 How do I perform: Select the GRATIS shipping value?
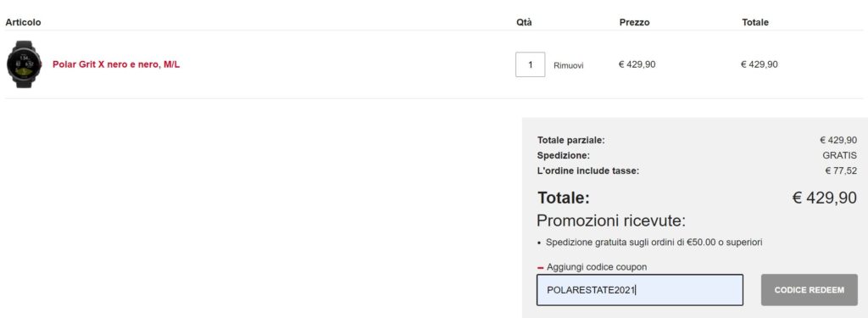tap(840, 156)
